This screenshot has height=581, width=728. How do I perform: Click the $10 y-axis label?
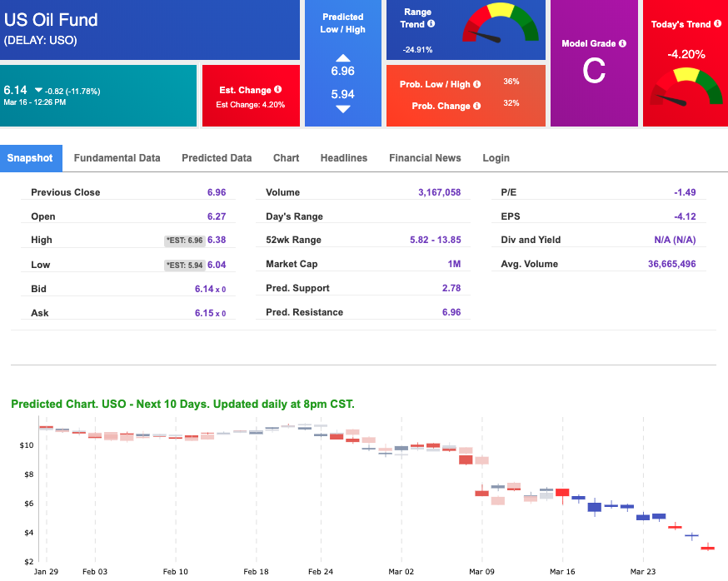(27, 445)
